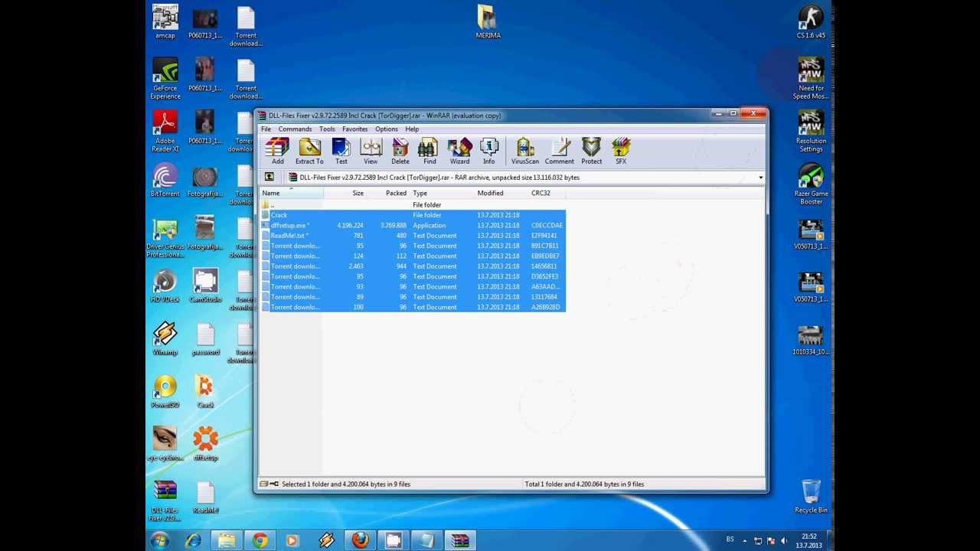Expand the archive path dropdown arrow
This screenshot has height=551, width=980.
coord(760,178)
